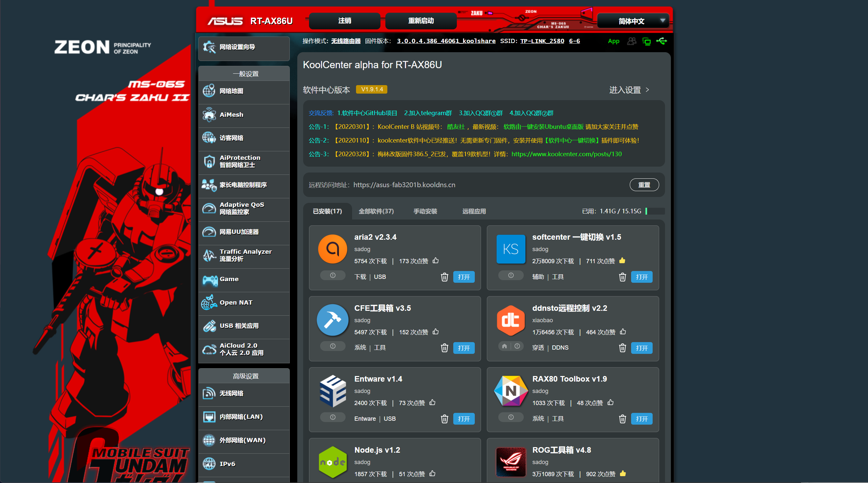Delete RAX80 Toolbox with trash icon
Screen dimensions: 868x483
tap(622, 419)
